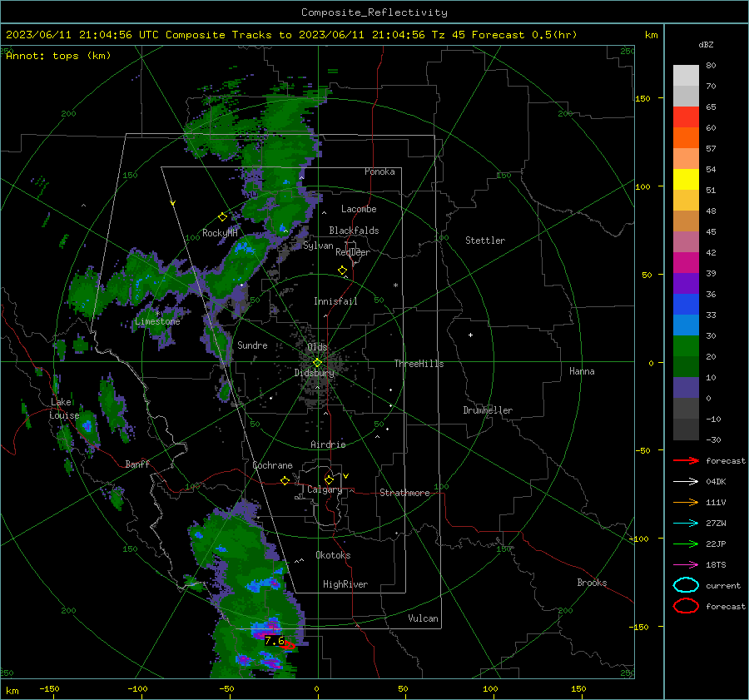Image resolution: width=749 pixels, height=700 pixels.
Task: Click the Calgary city label
Action: point(325,489)
